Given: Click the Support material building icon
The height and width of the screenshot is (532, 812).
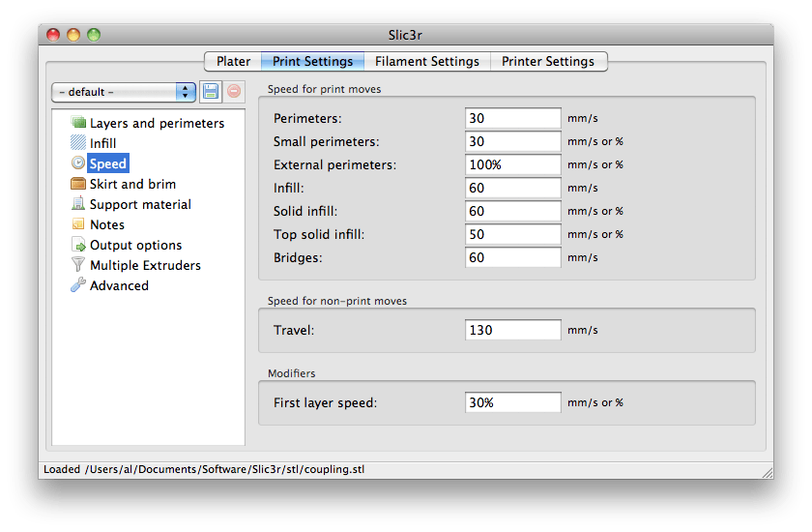Looking at the screenshot, I should (x=78, y=203).
